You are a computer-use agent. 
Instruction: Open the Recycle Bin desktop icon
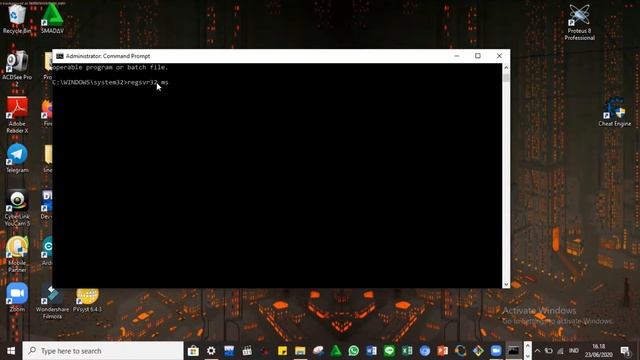[17, 19]
